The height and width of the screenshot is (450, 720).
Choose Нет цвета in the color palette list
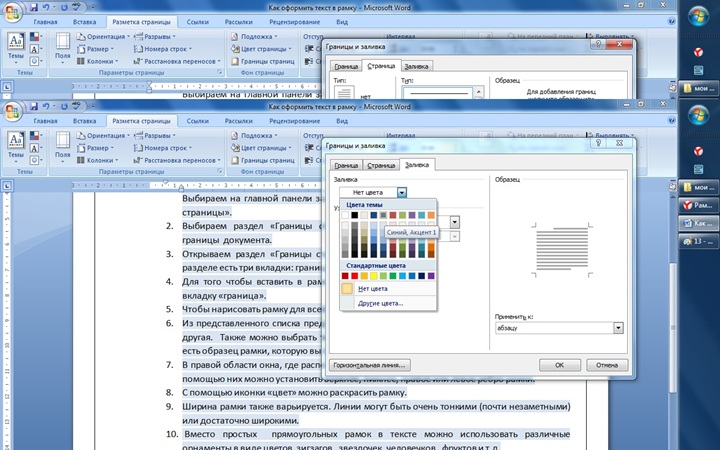coord(388,289)
